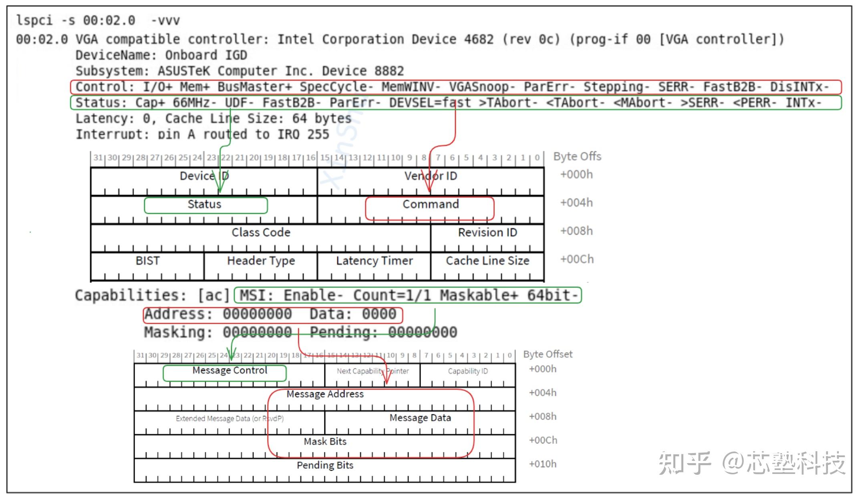Click the Revision ID field
Screen dimensions: 868x498
(487, 232)
